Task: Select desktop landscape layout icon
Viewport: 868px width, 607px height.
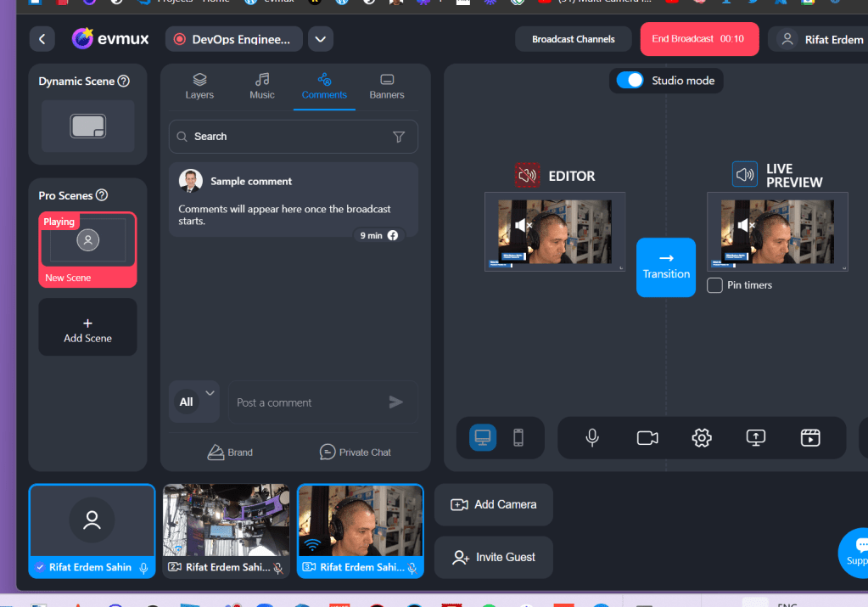Action: pyautogui.click(x=483, y=437)
